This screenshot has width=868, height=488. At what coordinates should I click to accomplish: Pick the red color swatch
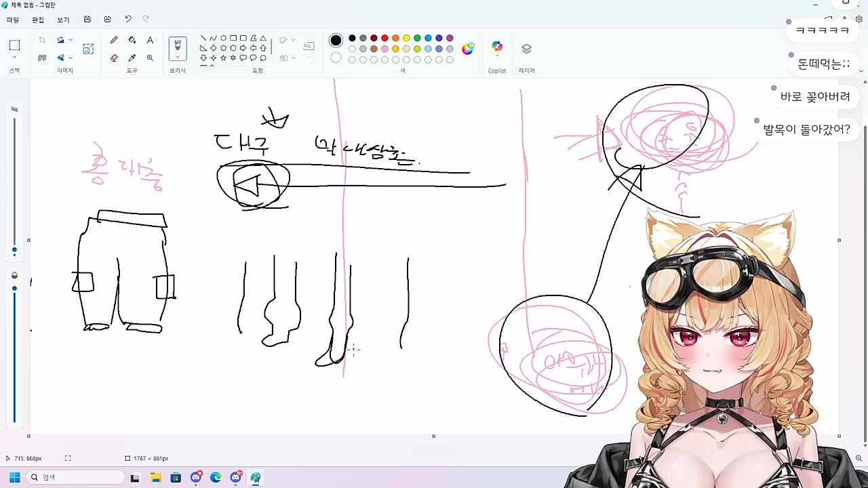pyautogui.click(x=384, y=38)
